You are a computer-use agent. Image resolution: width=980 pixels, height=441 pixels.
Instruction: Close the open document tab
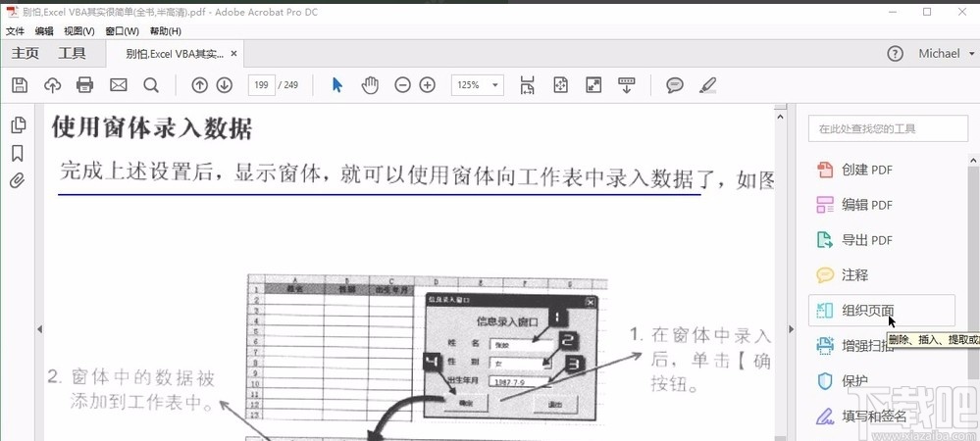click(x=233, y=54)
